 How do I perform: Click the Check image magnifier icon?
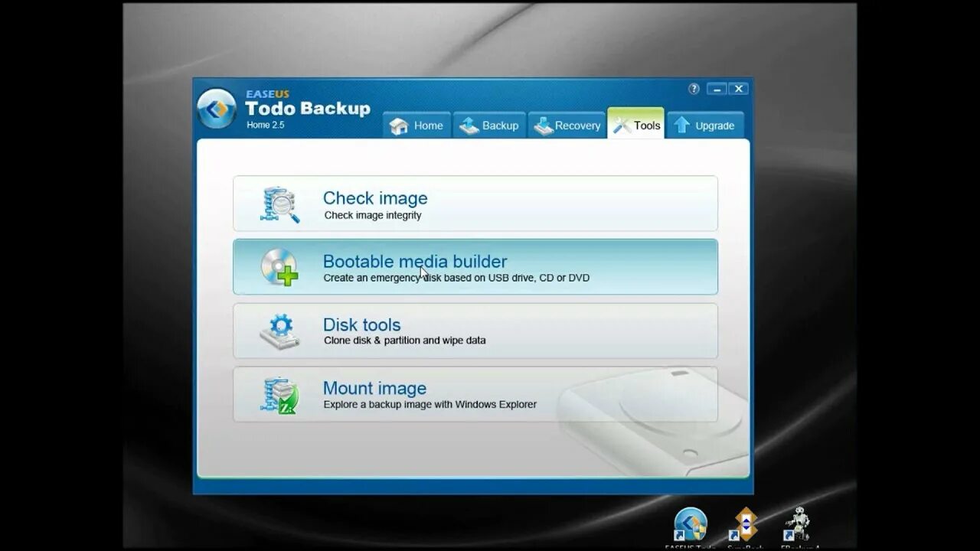[279, 204]
